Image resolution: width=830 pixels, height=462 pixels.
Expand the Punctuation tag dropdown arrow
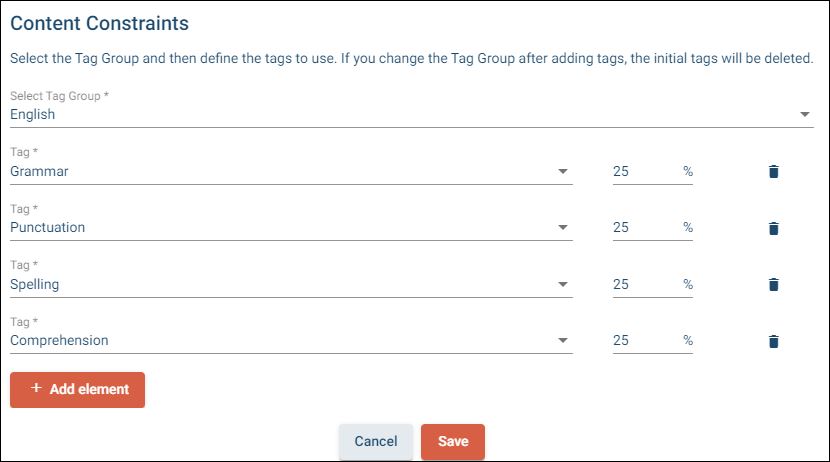pyautogui.click(x=563, y=228)
